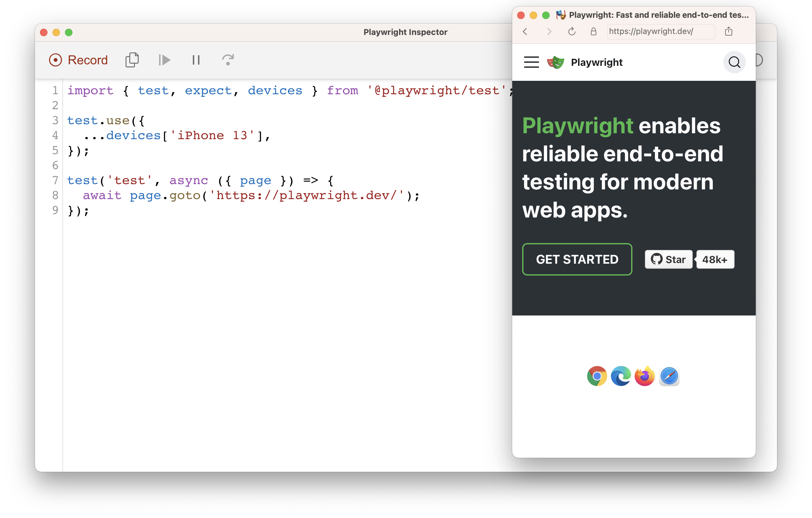Click the GET STARTED button on Playwright site
Image resolution: width=812 pixels, height=518 pixels.
point(577,258)
